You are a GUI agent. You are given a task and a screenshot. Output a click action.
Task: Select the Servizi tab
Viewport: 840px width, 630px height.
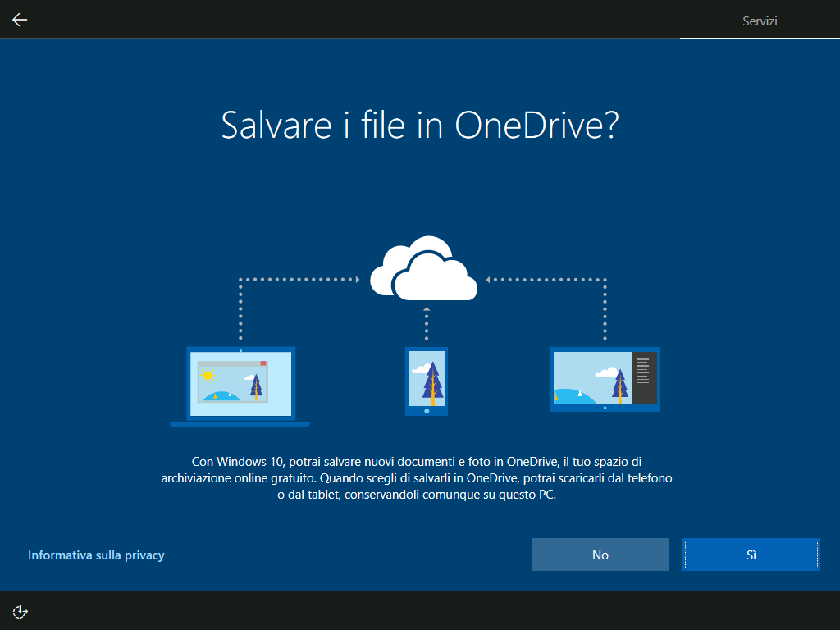click(760, 21)
